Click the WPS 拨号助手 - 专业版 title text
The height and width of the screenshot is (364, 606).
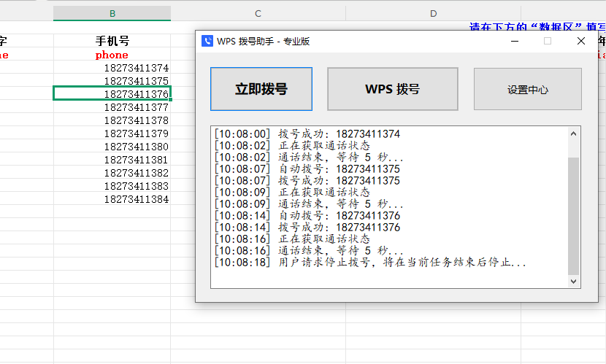coord(263,42)
